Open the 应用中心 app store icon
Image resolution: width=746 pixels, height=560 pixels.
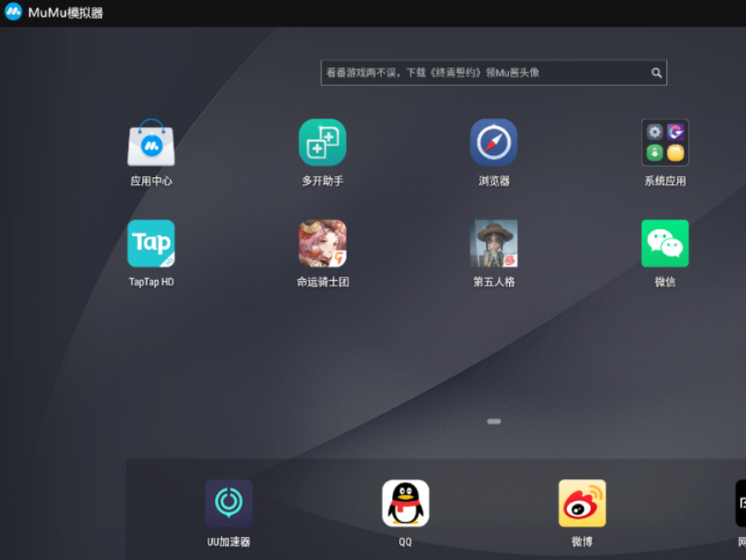point(151,142)
